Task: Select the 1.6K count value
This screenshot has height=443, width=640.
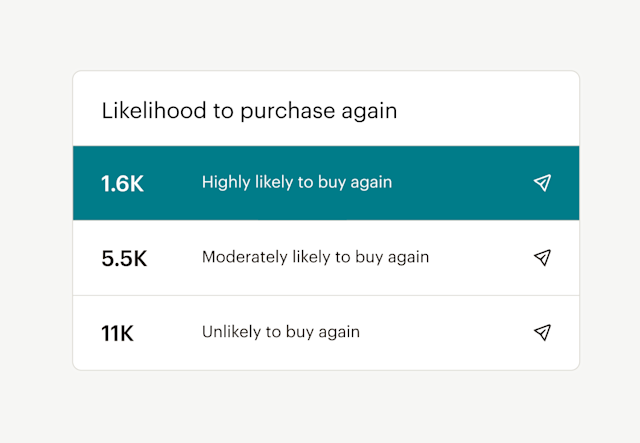Action: (122, 184)
